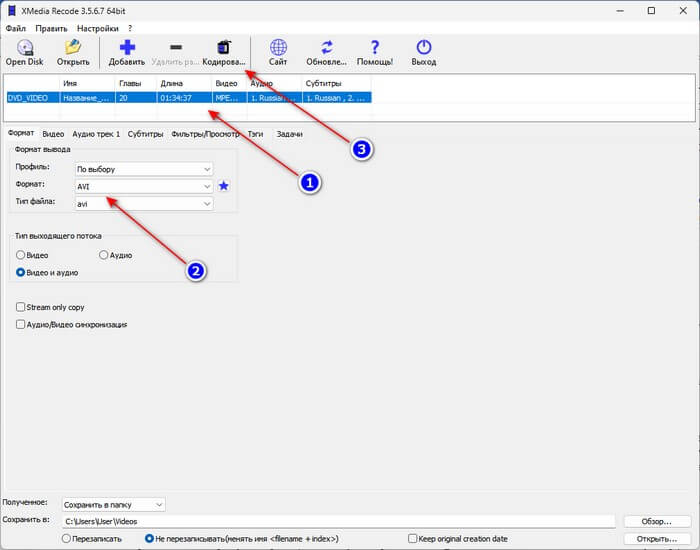This screenshot has height=550, width=700.
Task: Click the Обновле... update icon
Action: [x=327, y=47]
